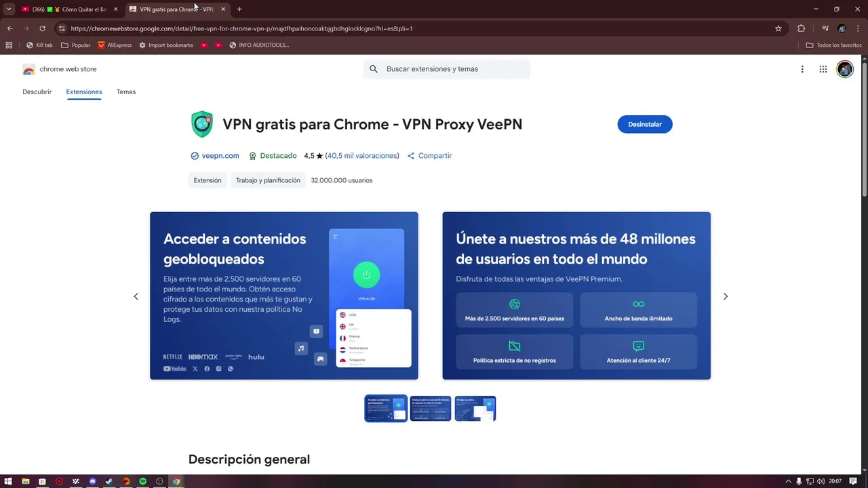868x488 pixels.
Task: Focus the Buscar extensiones y temas field
Action: click(x=447, y=69)
